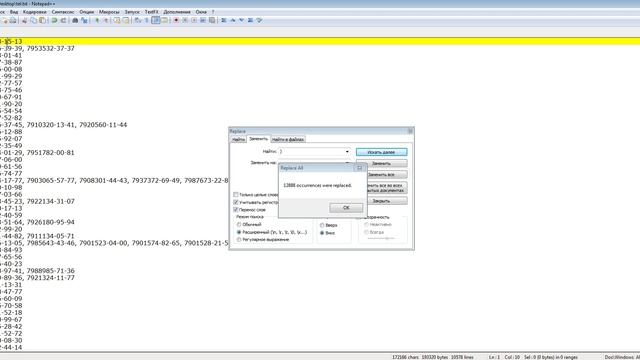Click the 'Искать далее' button
Screen dimensions: 640x360
(x=381, y=152)
